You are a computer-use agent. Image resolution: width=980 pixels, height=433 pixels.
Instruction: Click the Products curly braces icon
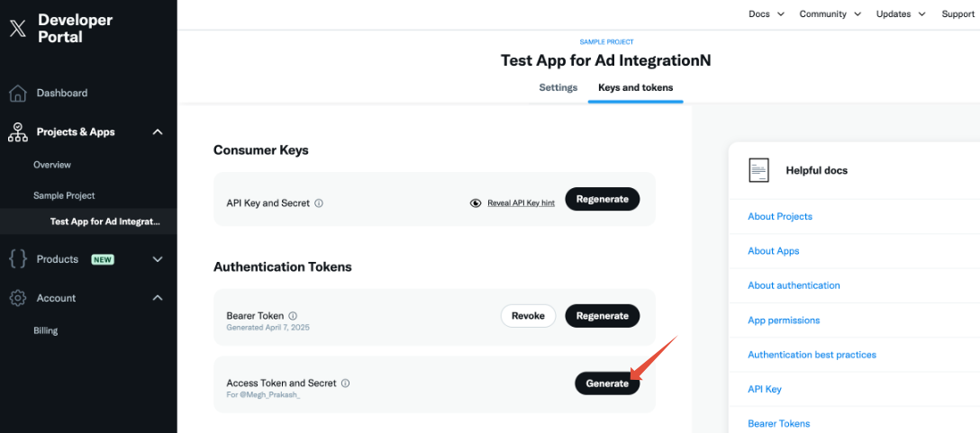18,259
